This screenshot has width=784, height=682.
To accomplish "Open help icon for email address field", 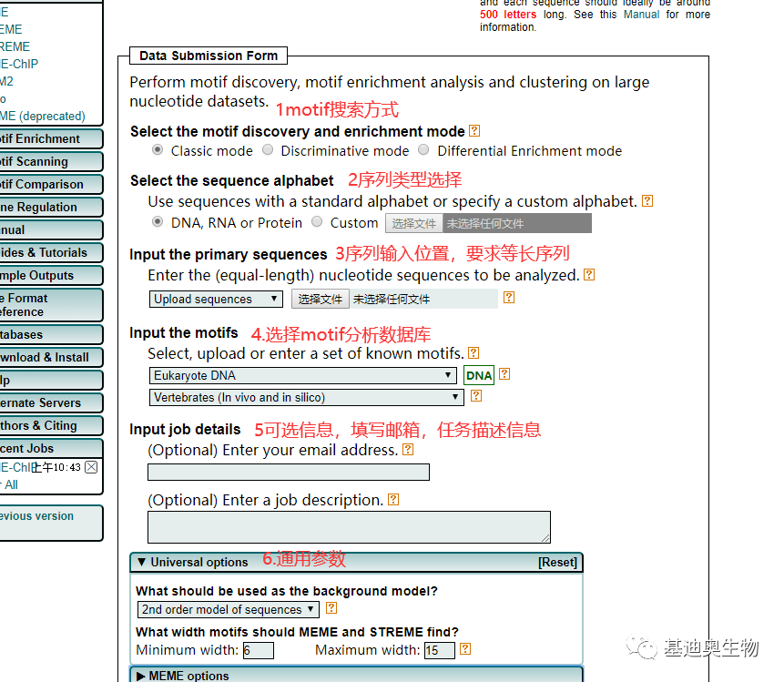I will tap(408, 450).
